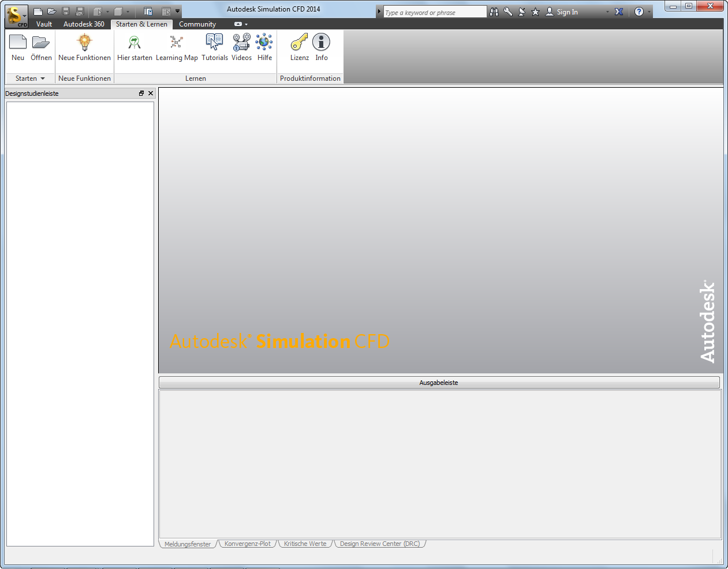Click the Autodesk Exchange X icon
Image resolution: width=728 pixels, height=569 pixels.
[619, 12]
